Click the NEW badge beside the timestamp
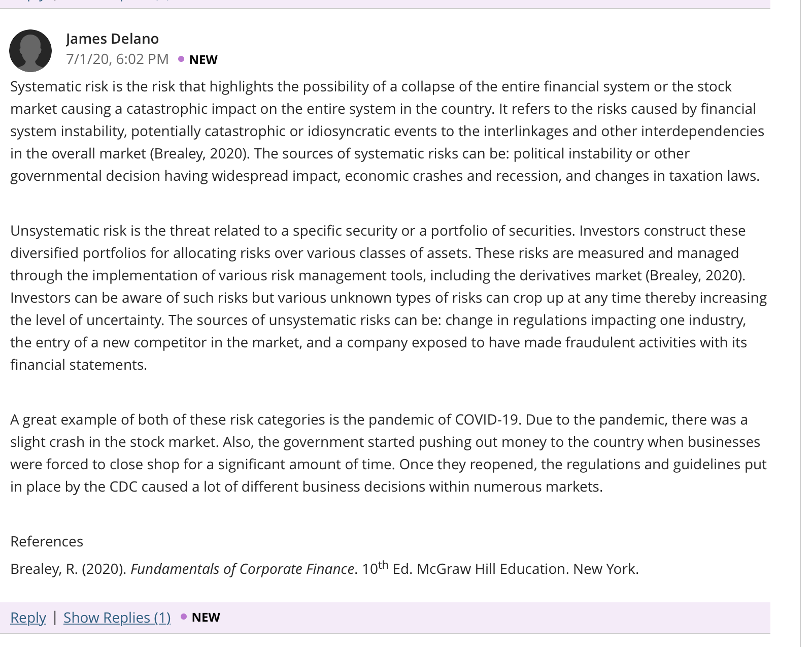Image resolution: width=812 pixels, height=647 pixels. click(203, 59)
